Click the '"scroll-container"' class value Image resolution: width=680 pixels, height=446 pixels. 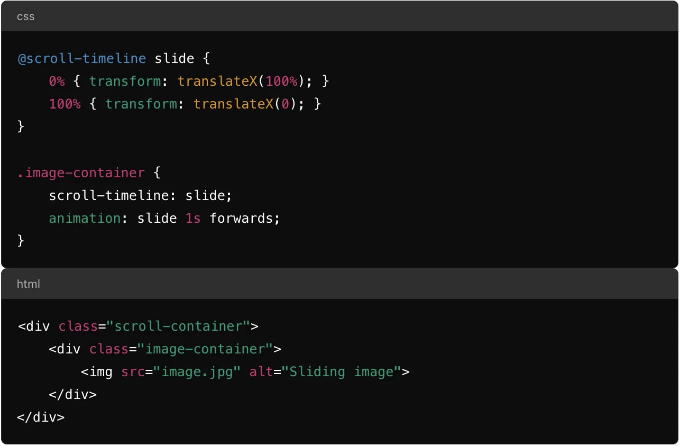point(178,326)
